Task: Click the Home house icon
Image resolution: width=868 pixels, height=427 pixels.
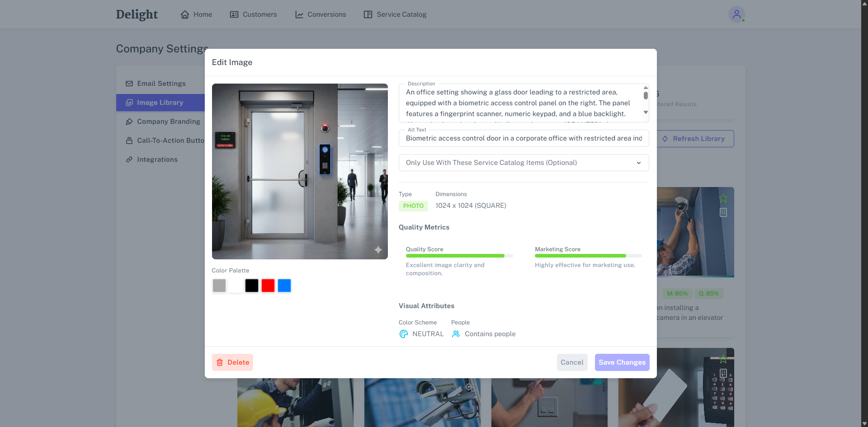Action: [x=185, y=14]
